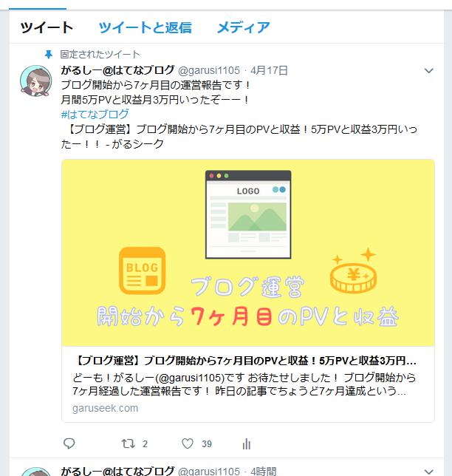Screen dimensions: 452x476
Task: Open tweet analytics bar chart icon
Action: (247, 443)
